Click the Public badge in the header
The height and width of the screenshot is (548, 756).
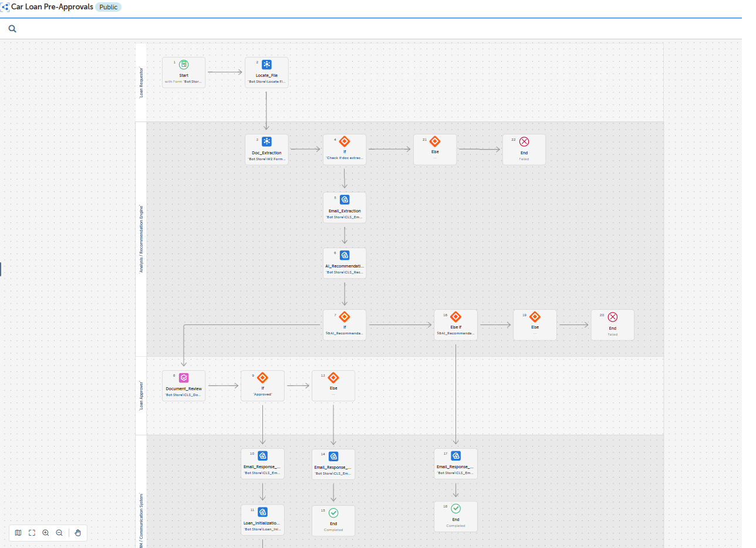click(109, 7)
